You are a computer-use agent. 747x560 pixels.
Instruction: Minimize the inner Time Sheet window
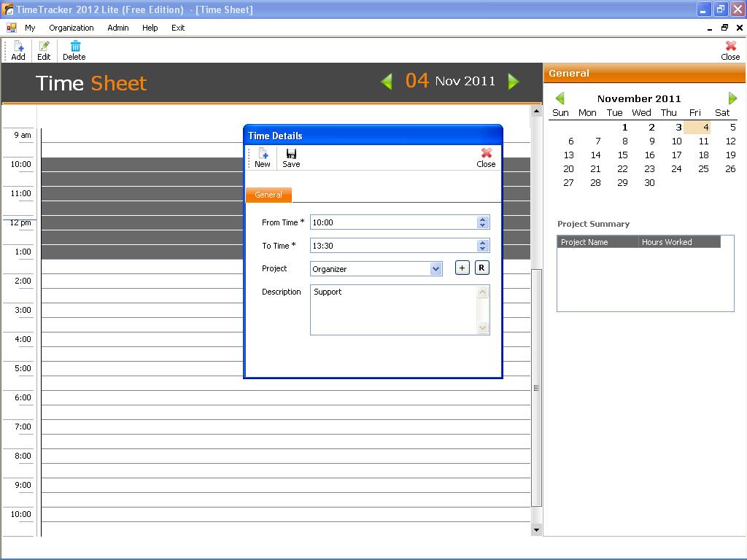tap(709, 28)
